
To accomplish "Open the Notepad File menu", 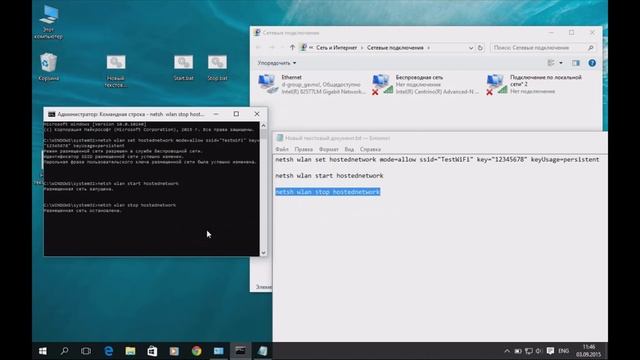I will 282,149.
